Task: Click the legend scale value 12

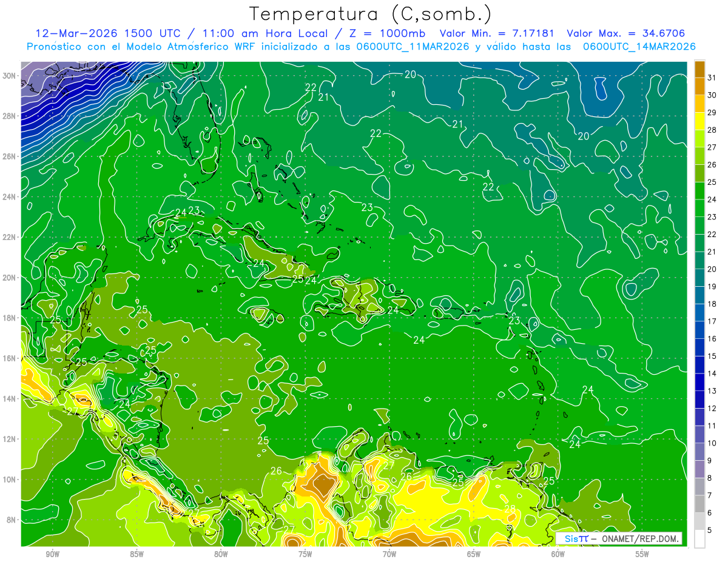Action: coord(712,408)
